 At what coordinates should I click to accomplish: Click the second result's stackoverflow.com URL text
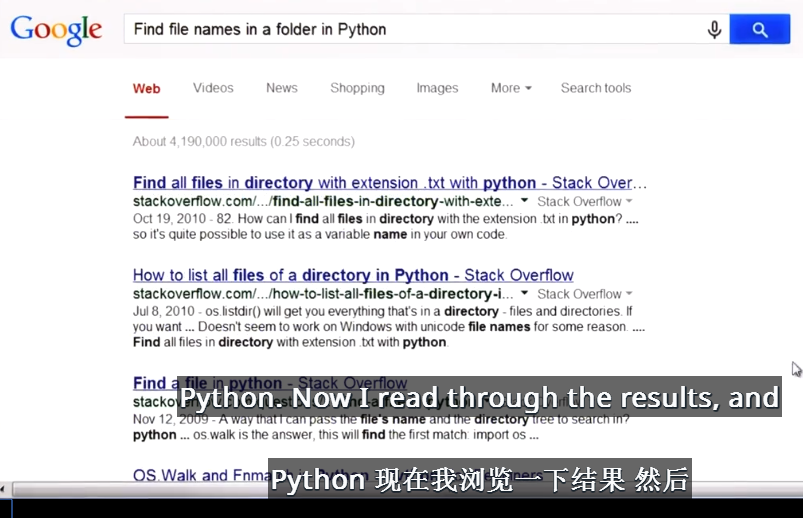coord(323,294)
